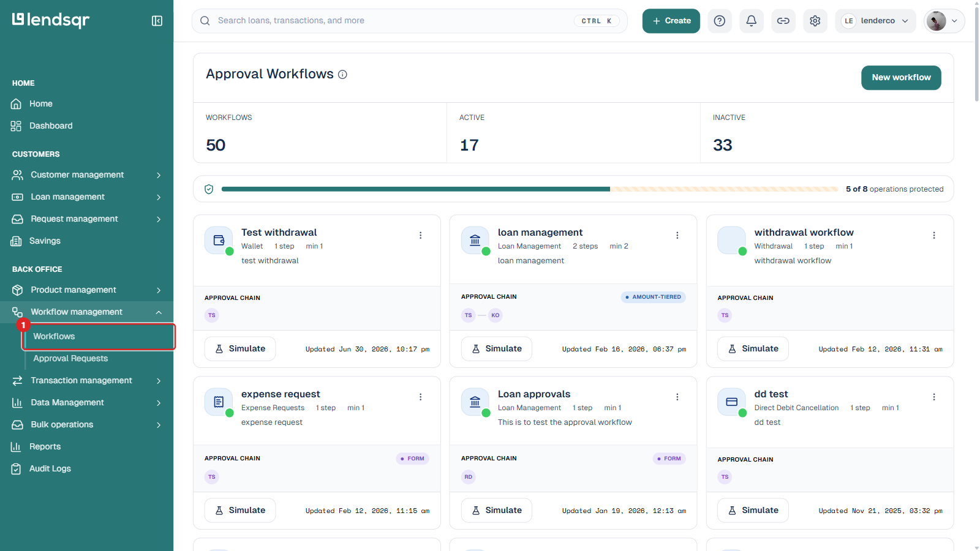Click the loan management bank icon
Screen dimensions: 980x551
tap(475, 241)
